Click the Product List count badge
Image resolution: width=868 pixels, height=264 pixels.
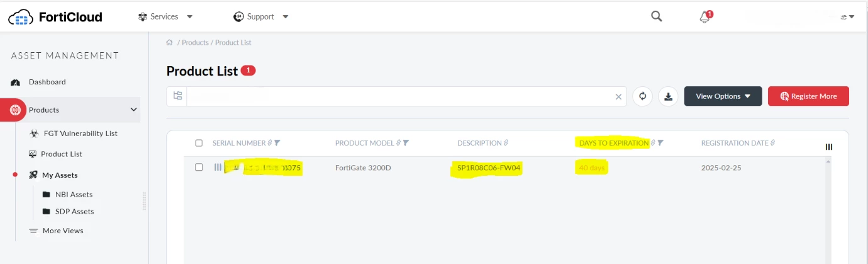point(248,71)
